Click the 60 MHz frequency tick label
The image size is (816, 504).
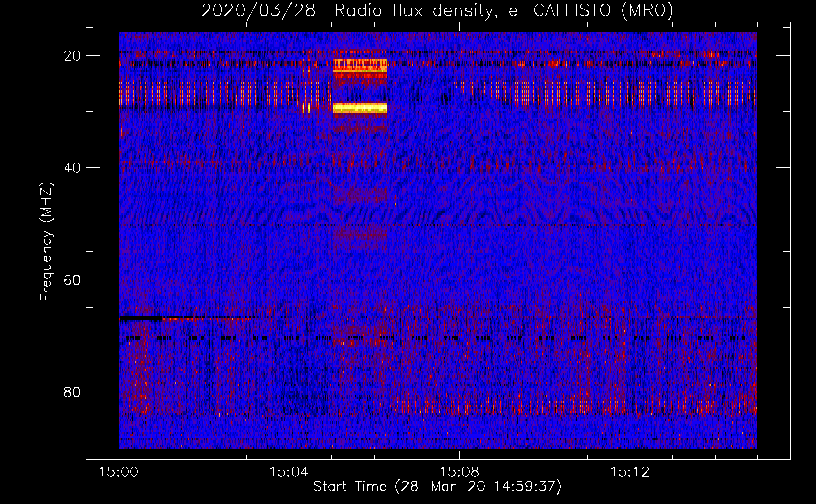tap(72, 280)
